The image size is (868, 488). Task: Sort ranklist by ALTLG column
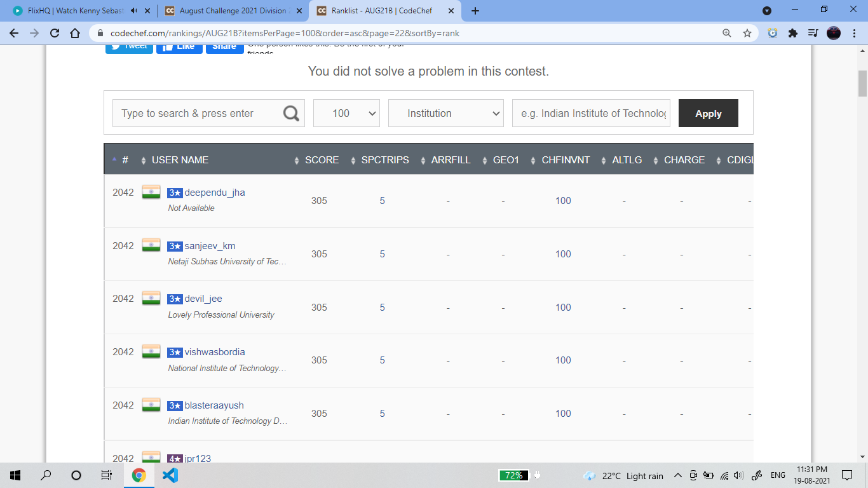(x=627, y=160)
